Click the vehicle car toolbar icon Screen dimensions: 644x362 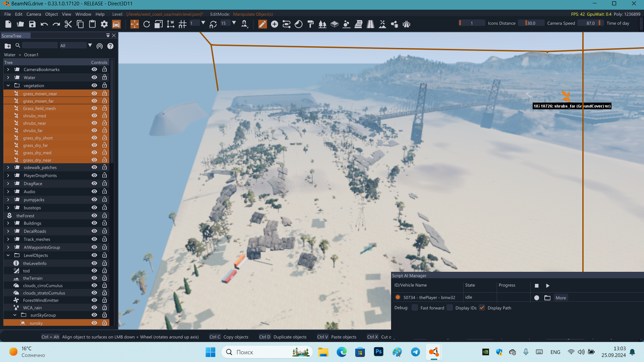[x=116, y=24]
